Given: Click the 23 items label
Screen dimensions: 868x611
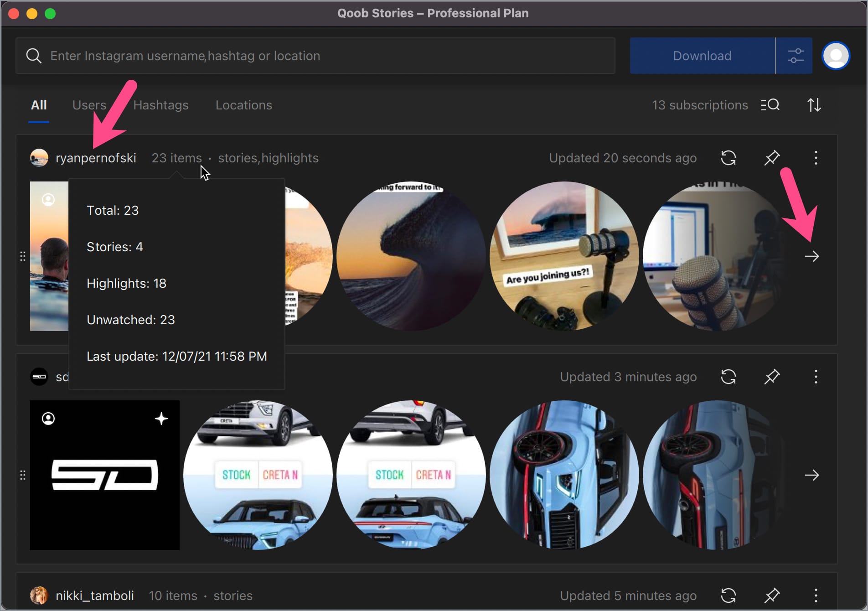Looking at the screenshot, I should click(x=176, y=158).
